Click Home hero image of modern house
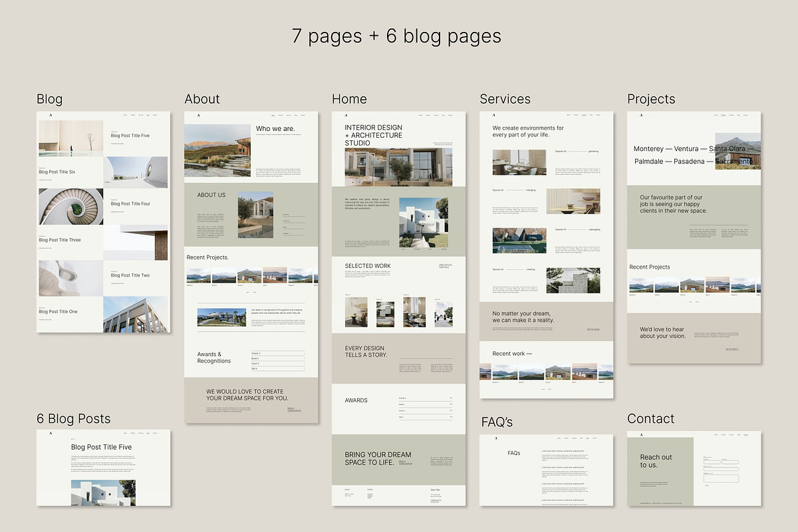This screenshot has width=798, height=532. click(398, 167)
